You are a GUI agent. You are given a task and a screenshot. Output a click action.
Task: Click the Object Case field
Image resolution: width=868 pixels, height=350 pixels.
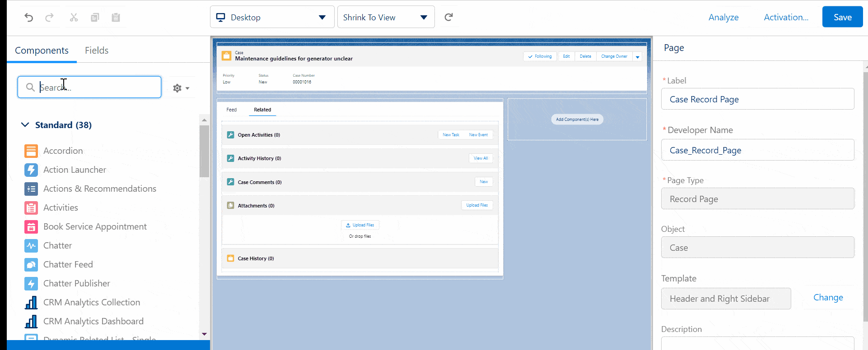click(x=757, y=247)
